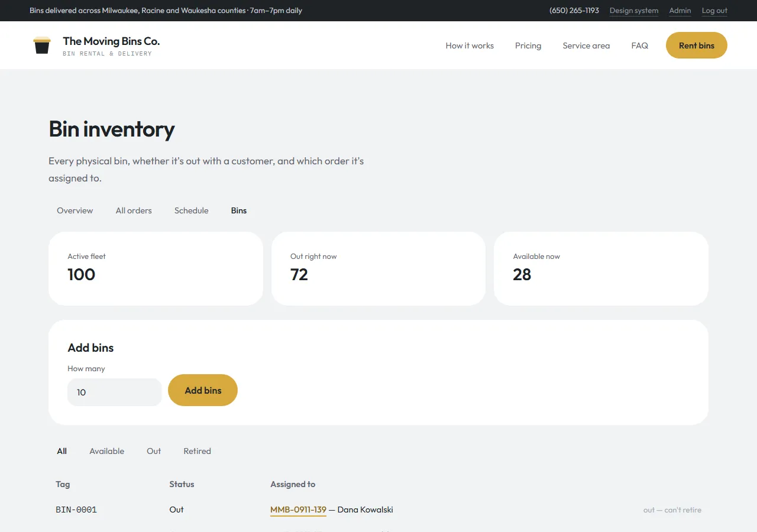Click the Add bins section heading
Screen dimensions: 757x532
90,348
